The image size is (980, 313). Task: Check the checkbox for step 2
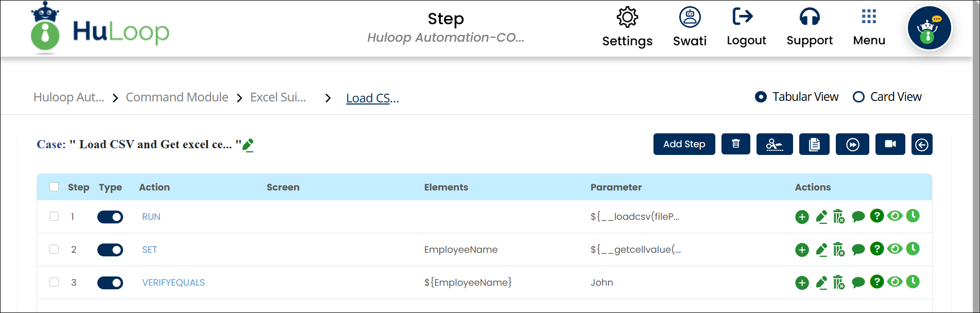click(x=54, y=249)
